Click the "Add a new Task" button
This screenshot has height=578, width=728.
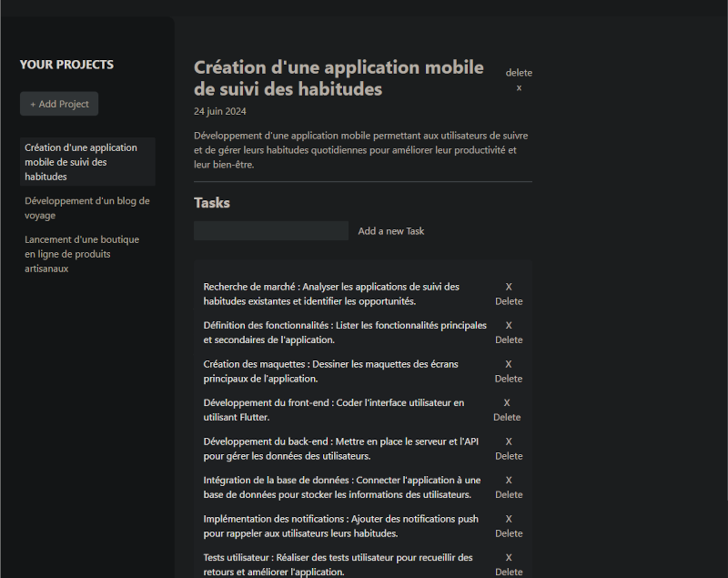391,231
